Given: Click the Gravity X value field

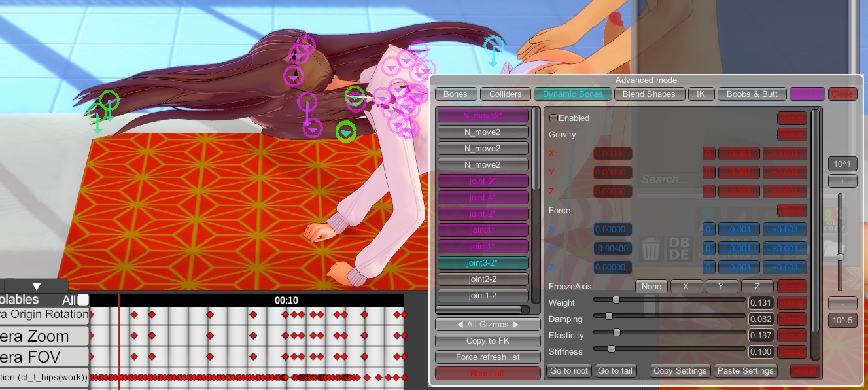Looking at the screenshot, I should click(x=613, y=154).
